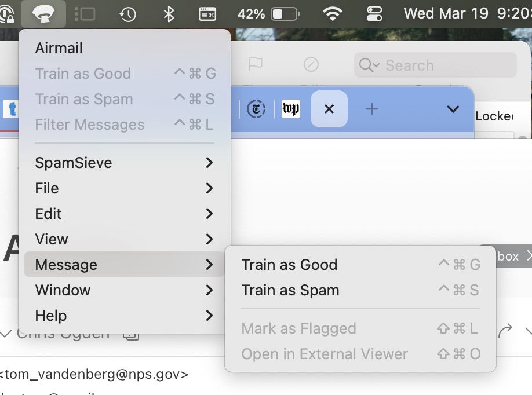Click the flag icon in mail toolbar
Viewport: 532px width, 395px height.
[255, 64]
